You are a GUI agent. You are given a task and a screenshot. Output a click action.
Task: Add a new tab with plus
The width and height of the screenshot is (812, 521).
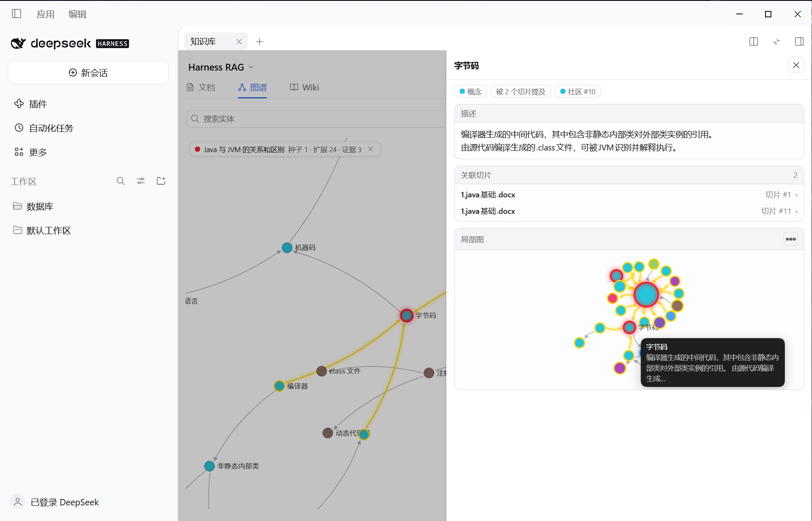coord(260,41)
